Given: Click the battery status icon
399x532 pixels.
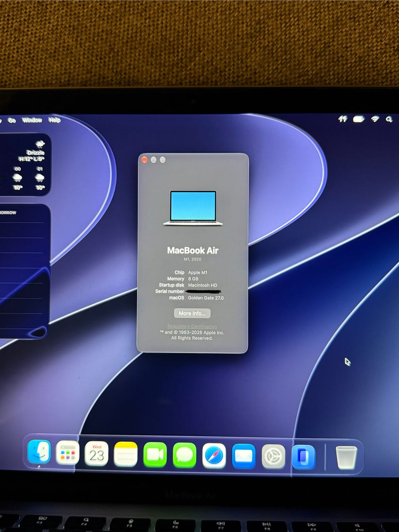Looking at the screenshot, I should coord(359,119).
